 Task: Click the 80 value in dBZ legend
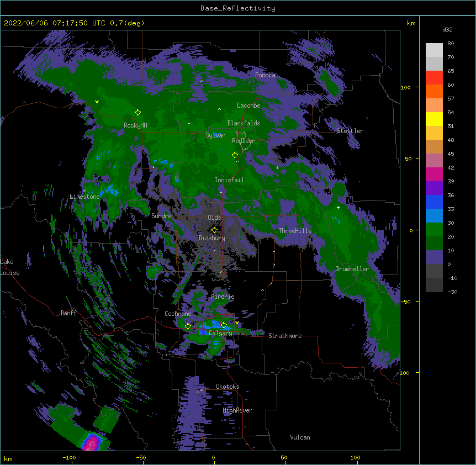click(x=451, y=44)
